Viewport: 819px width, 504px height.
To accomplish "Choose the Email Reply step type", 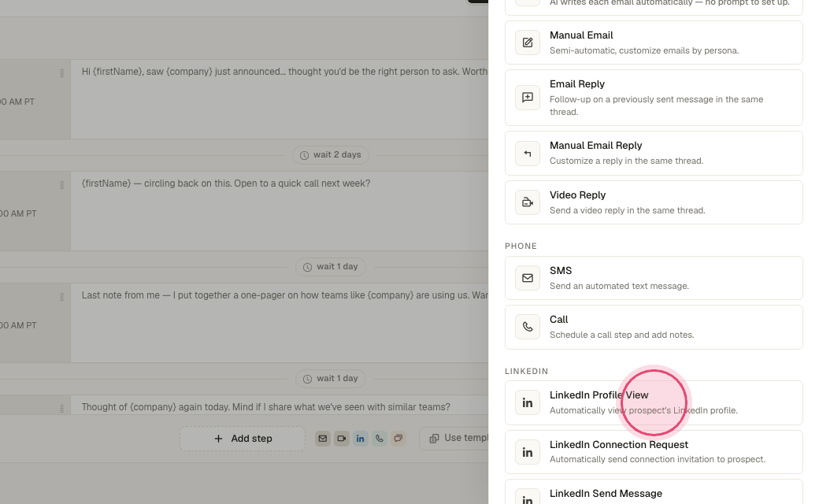I will tap(654, 98).
